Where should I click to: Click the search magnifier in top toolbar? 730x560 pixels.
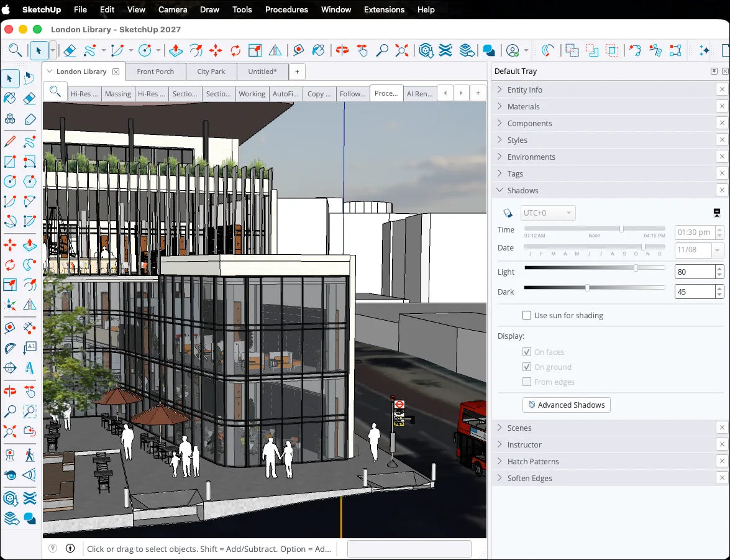pos(15,50)
